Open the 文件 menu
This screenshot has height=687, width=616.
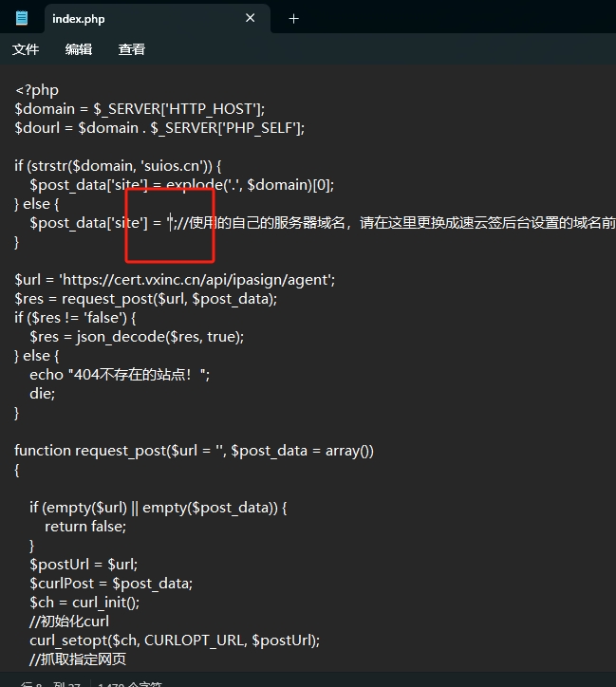pyautogui.click(x=26, y=49)
